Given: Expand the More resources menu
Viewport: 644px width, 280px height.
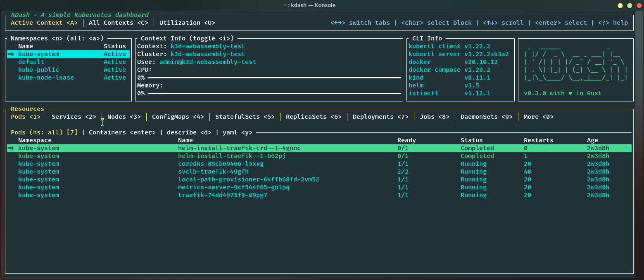Looking at the screenshot, I should pyautogui.click(x=538, y=117).
